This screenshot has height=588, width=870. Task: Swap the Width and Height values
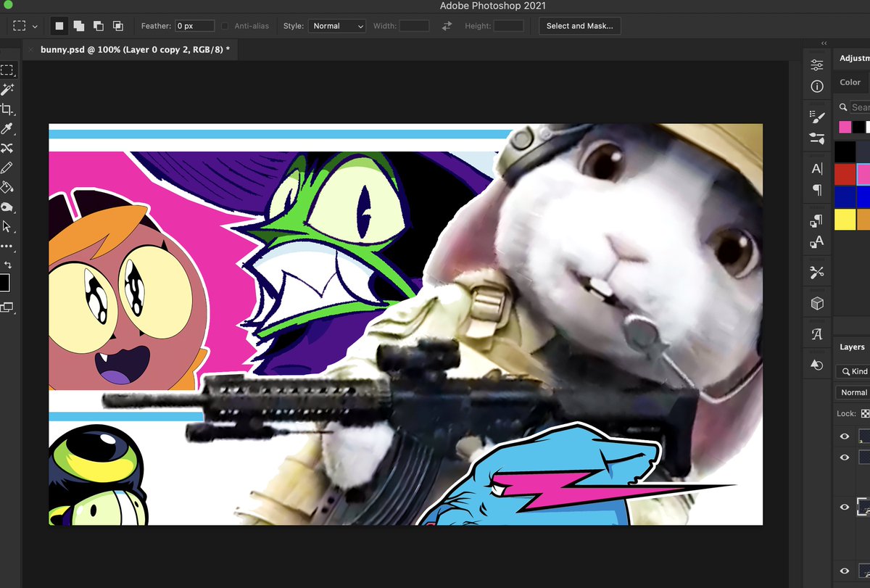pyautogui.click(x=447, y=25)
